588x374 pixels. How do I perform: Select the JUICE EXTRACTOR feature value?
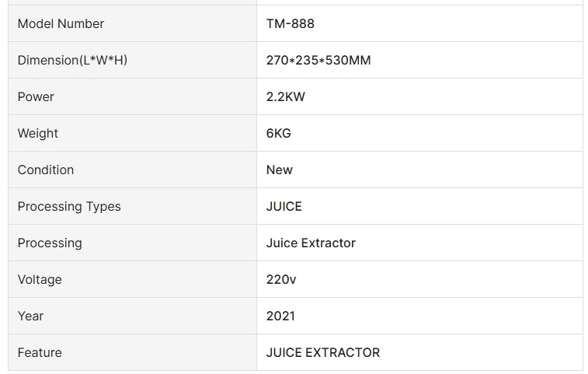[x=323, y=352]
